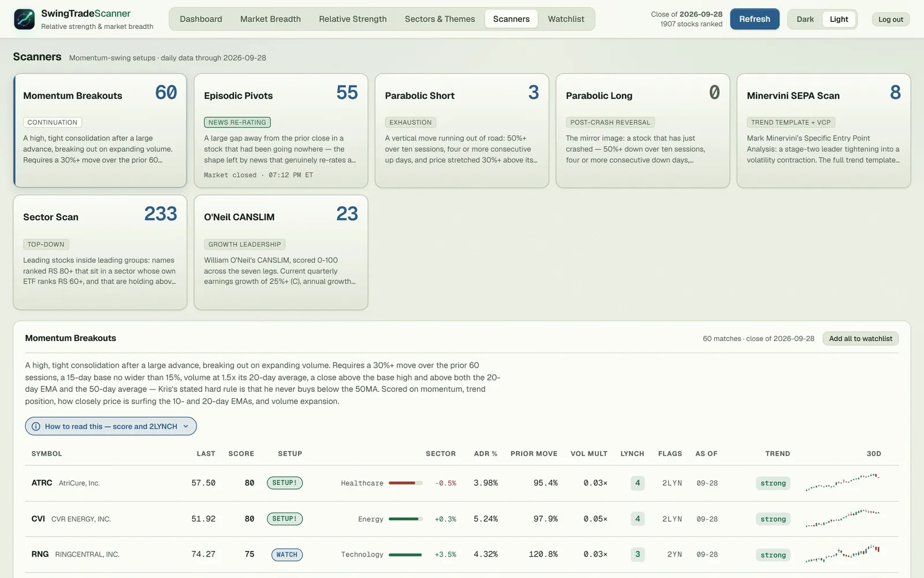
Task: Open the Watchlist tab
Action: tap(566, 19)
